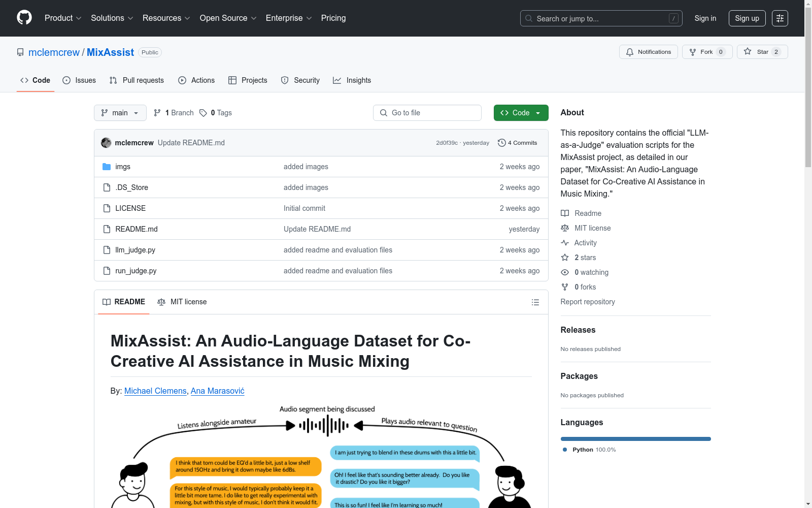Click Report repository link
The height and width of the screenshot is (508, 812).
(588, 302)
